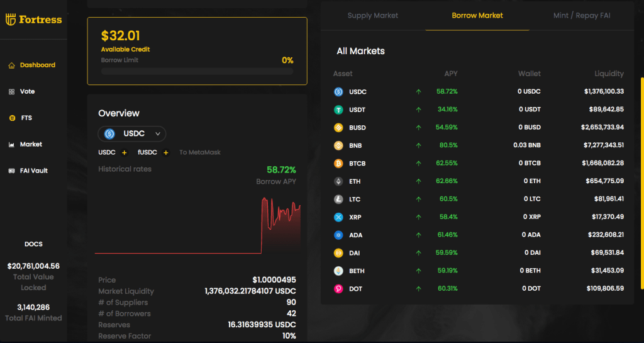Click the USDC icon in Overview selector

tap(109, 134)
